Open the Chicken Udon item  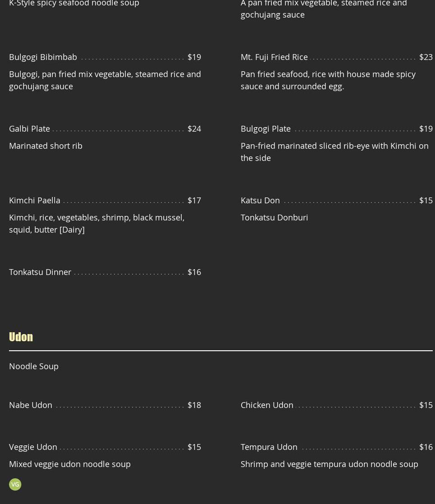click(x=267, y=405)
